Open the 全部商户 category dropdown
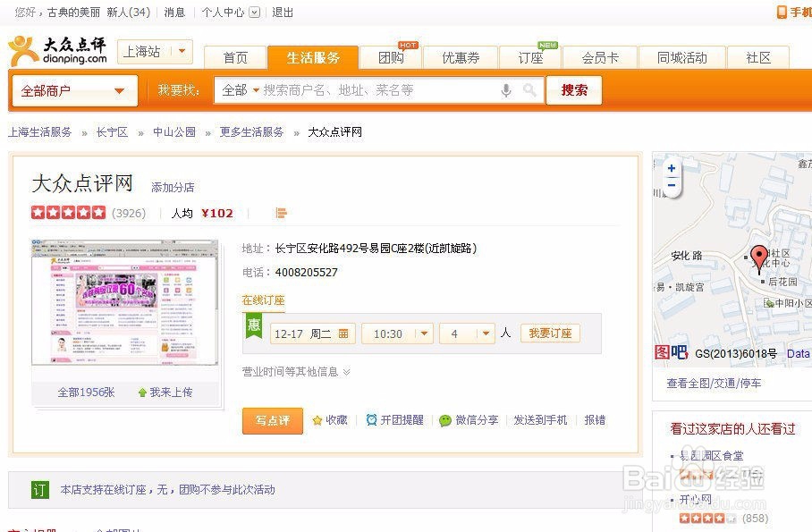Image resolution: width=812 pixels, height=532 pixels. [x=74, y=90]
